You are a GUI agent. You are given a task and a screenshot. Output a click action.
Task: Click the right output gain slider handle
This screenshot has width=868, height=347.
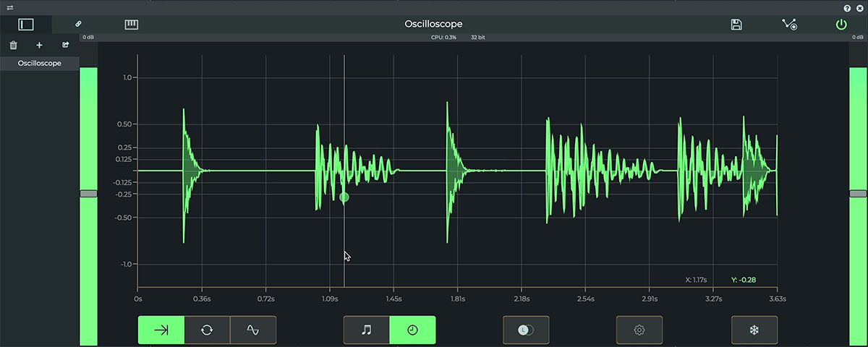click(x=858, y=194)
